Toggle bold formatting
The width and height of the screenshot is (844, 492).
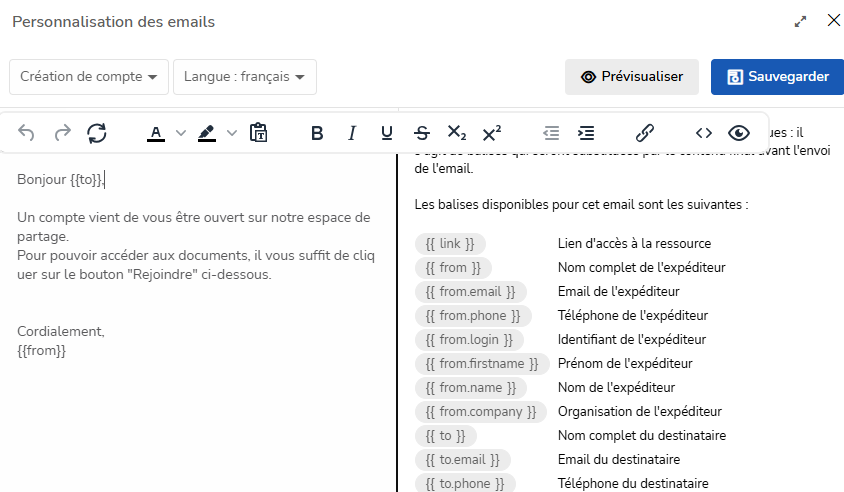click(317, 133)
